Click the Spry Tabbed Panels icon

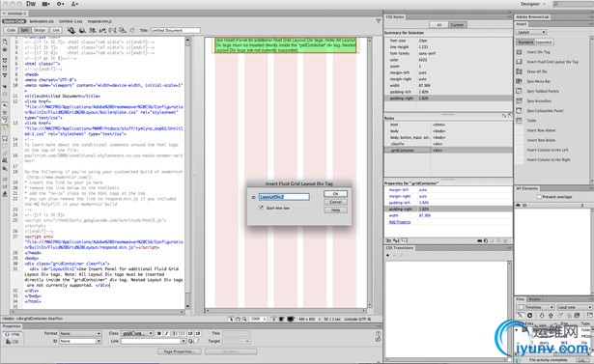point(519,91)
